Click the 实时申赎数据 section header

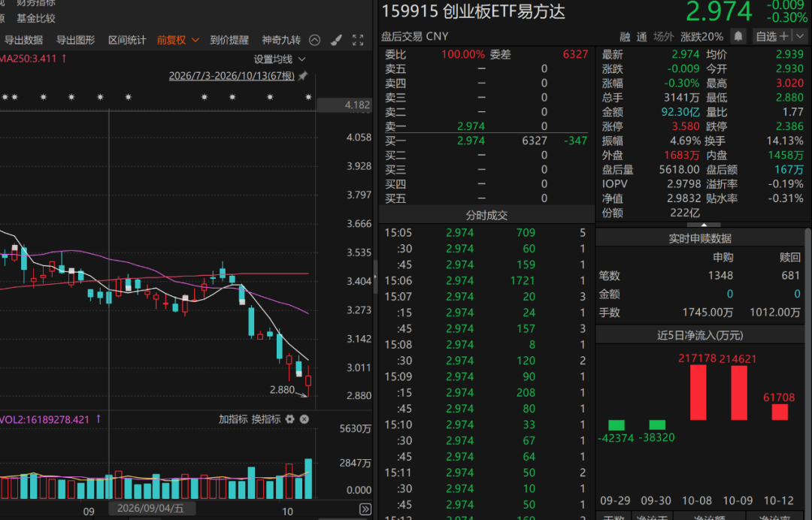[x=700, y=238]
